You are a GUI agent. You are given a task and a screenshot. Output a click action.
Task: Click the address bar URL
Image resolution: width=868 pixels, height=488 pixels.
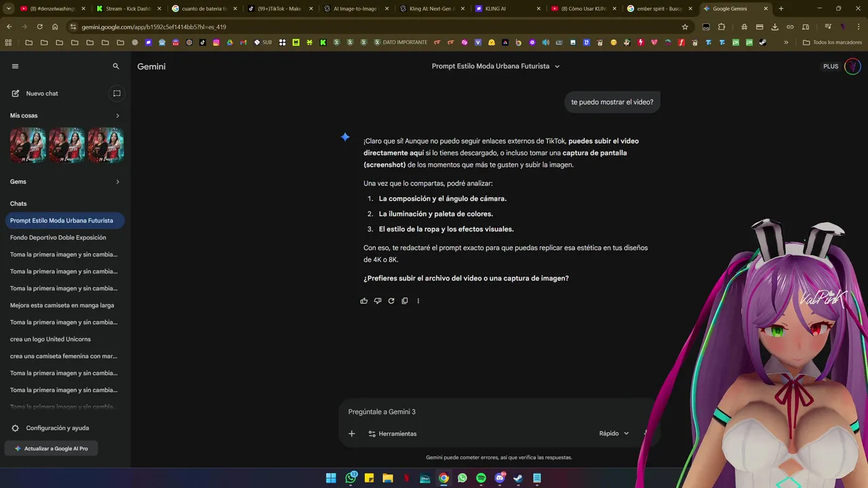point(154,27)
